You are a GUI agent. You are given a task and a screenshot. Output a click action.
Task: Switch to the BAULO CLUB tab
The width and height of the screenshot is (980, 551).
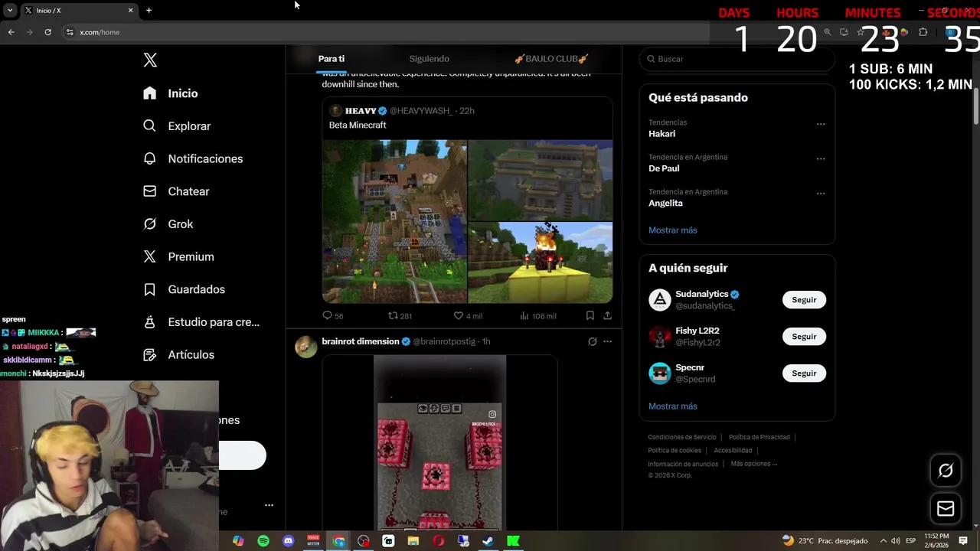point(551,59)
